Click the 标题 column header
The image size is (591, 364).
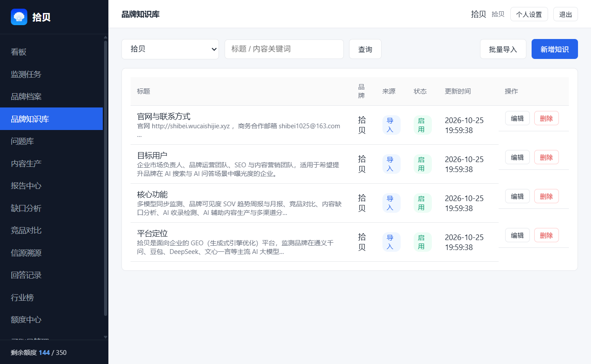144,91
